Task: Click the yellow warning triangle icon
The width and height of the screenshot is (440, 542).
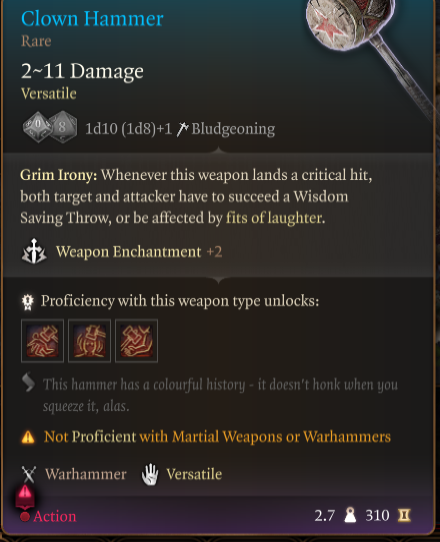Action: coord(28,437)
